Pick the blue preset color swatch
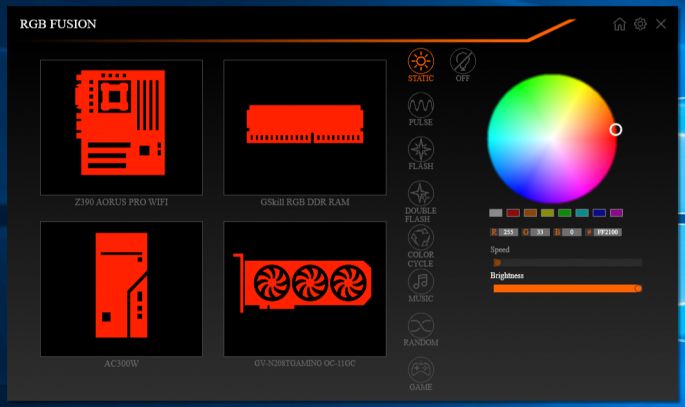This screenshot has height=407, width=685. [x=599, y=213]
